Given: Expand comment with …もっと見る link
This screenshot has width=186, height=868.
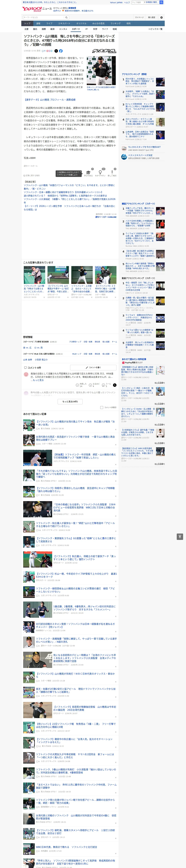Looking at the screenshot, I should (37, 380).
